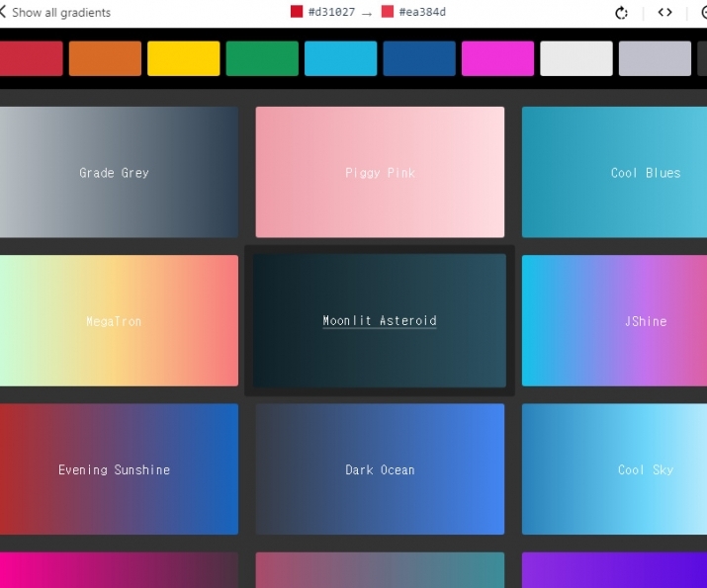707x588 pixels.
Task: Filter gradients by the white color swatch
Action: coord(576,58)
